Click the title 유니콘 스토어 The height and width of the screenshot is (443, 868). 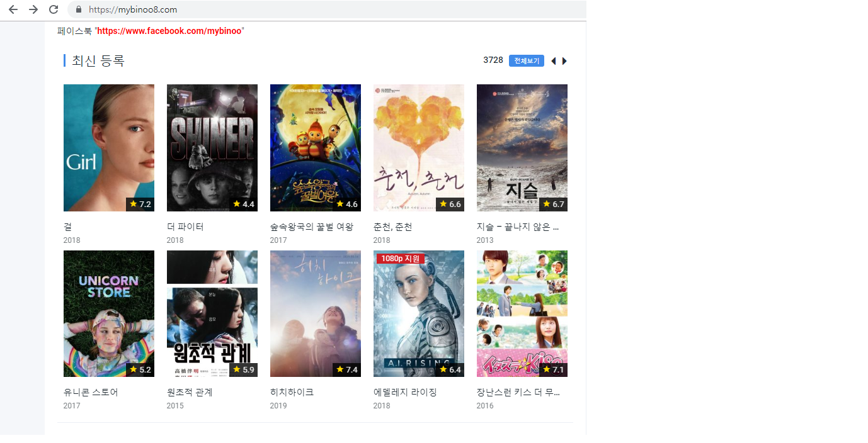click(x=91, y=392)
